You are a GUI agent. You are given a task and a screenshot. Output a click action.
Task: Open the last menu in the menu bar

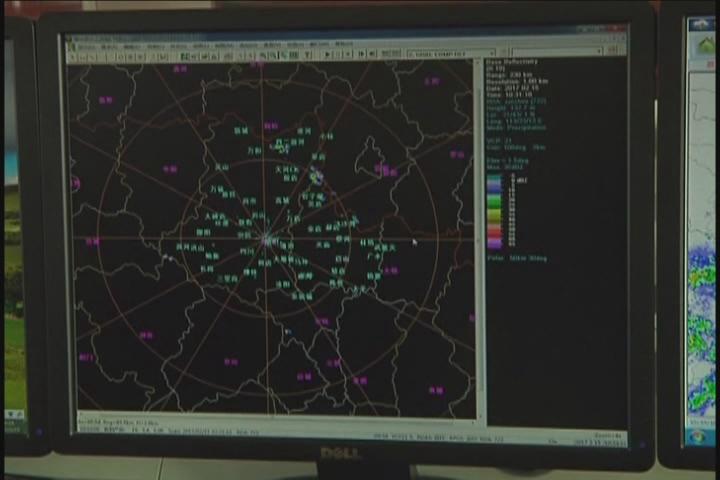coord(343,45)
